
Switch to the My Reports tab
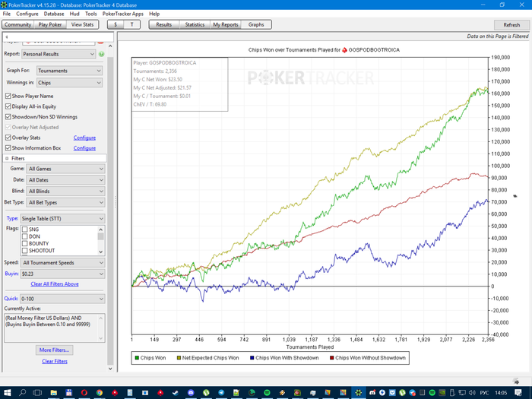226,24
